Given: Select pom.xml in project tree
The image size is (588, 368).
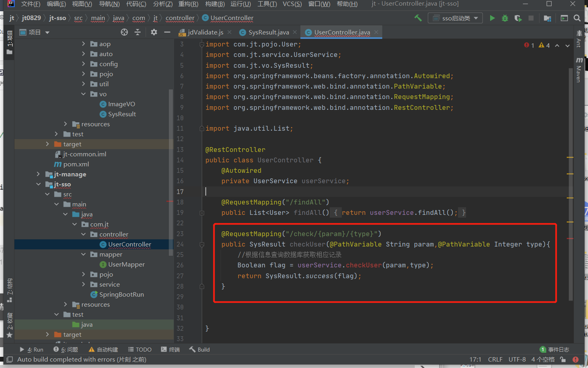Looking at the screenshot, I should [76, 164].
